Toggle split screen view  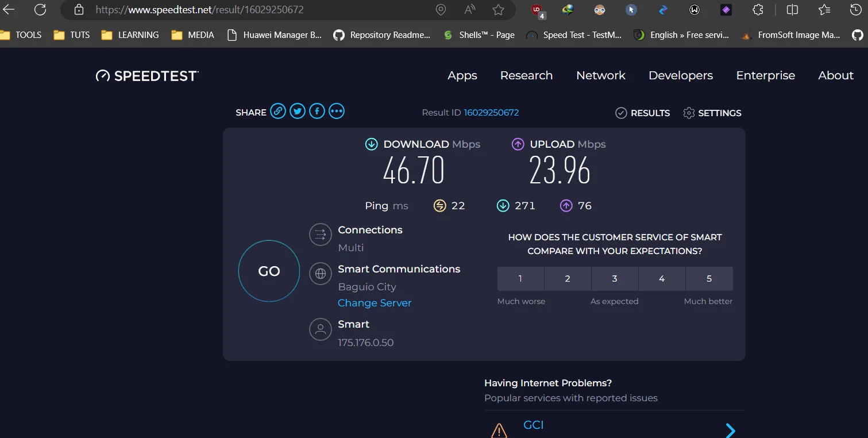coord(792,10)
